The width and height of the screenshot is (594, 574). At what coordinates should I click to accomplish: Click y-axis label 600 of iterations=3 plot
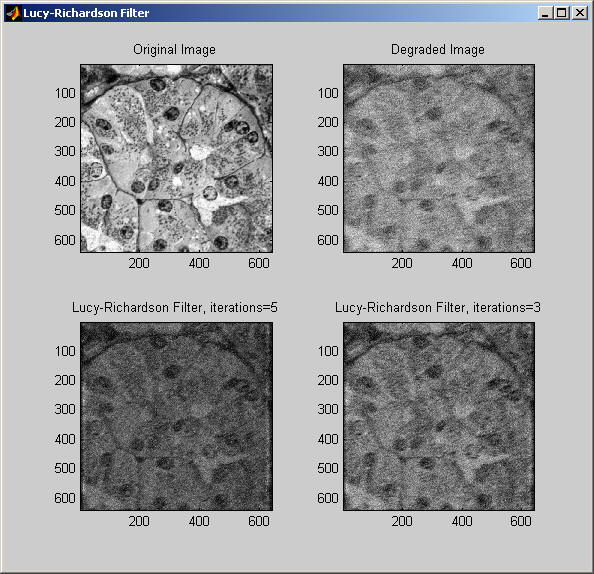pyautogui.click(x=328, y=498)
